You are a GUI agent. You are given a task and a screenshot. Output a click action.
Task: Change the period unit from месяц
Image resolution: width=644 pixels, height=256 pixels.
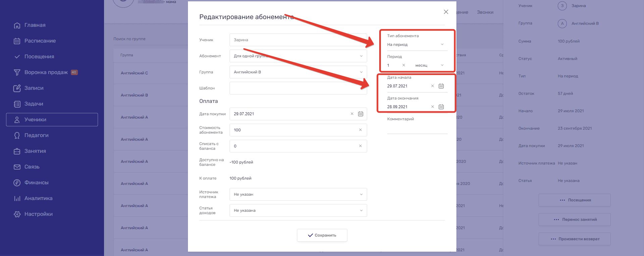click(x=430, y=65)
